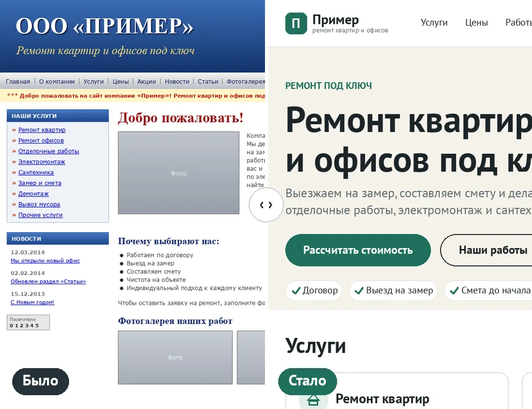Follow the Вывоз мусора link
Screen dimensions: 532x409
39,204
